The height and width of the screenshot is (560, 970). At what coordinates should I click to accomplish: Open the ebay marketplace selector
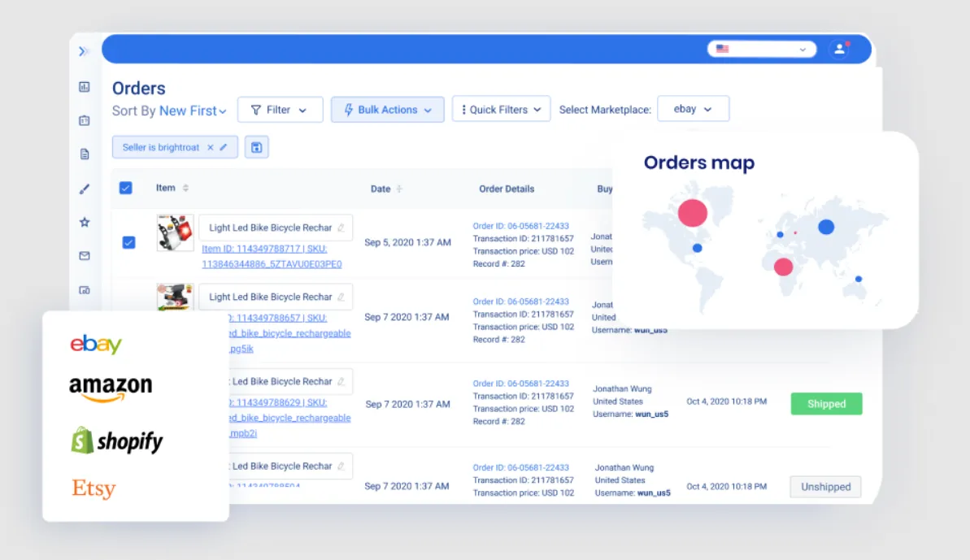693,109
